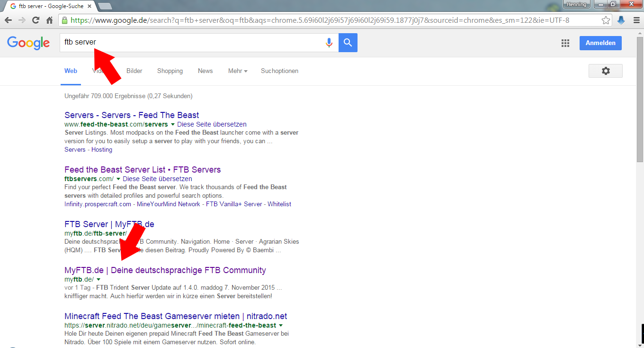Switch to the News tab
644x348 pixels.
205,71
